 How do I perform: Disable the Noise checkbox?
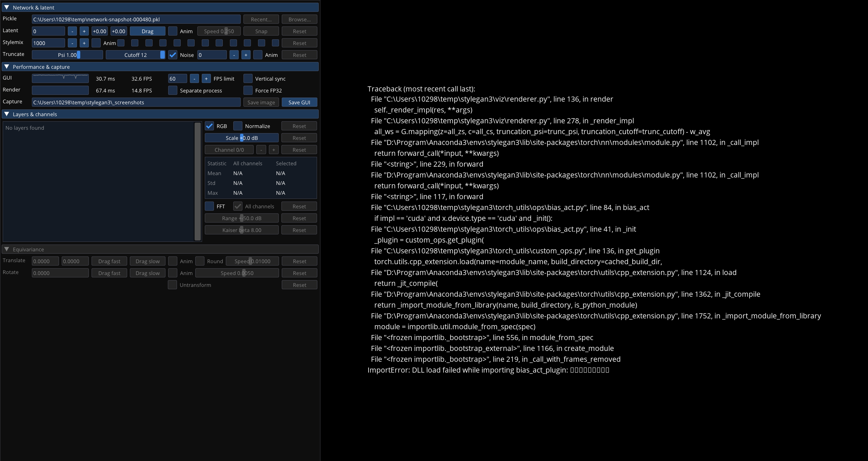pyautogui.click(x=173, y=55)
